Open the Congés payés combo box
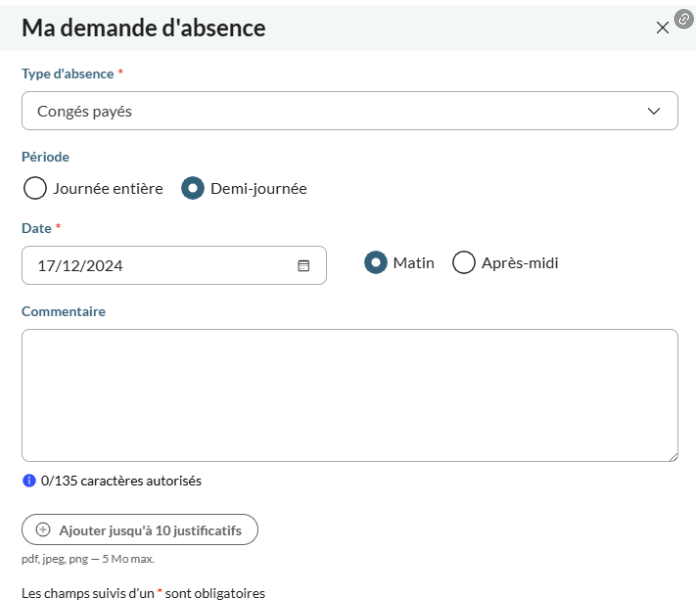696x611 pixels. [x=350, y=111]
